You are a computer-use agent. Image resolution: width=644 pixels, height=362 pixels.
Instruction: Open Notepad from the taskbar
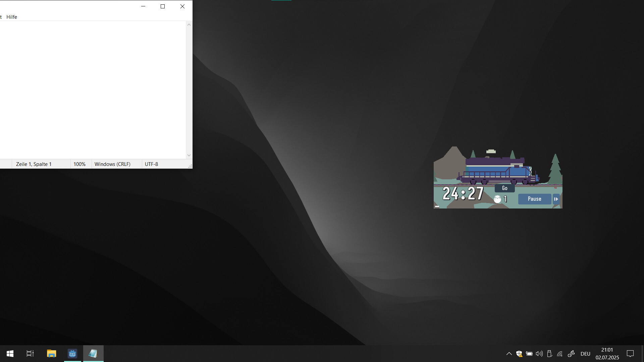93,353
